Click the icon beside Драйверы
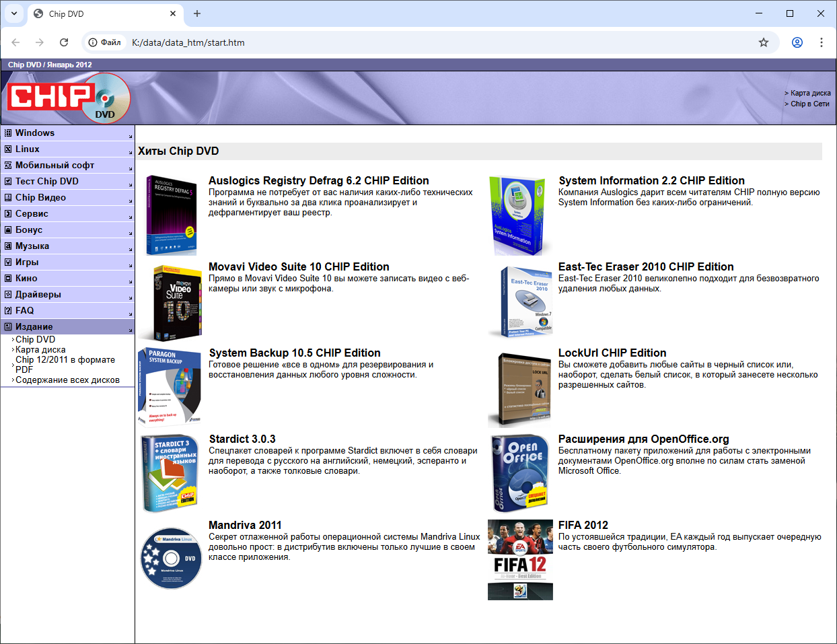Image resolution: width=837 pixels, height=644 pixels. tap(8, 295)
